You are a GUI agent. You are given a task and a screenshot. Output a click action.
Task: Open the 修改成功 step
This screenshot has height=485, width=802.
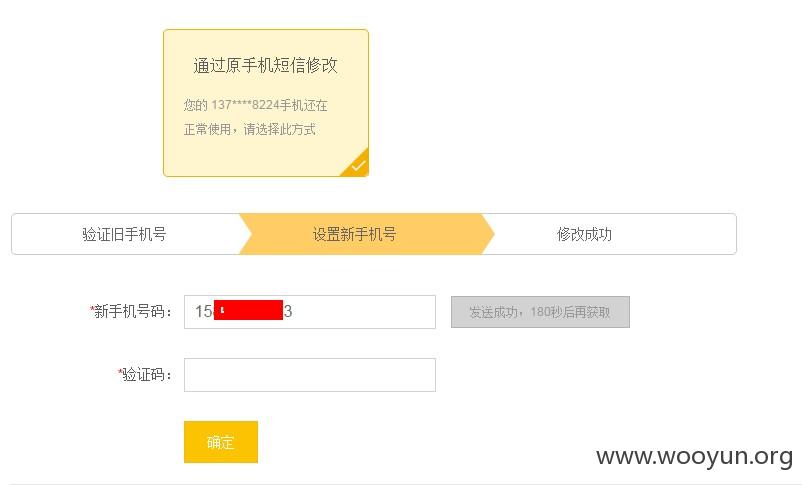tap(584, 234)
